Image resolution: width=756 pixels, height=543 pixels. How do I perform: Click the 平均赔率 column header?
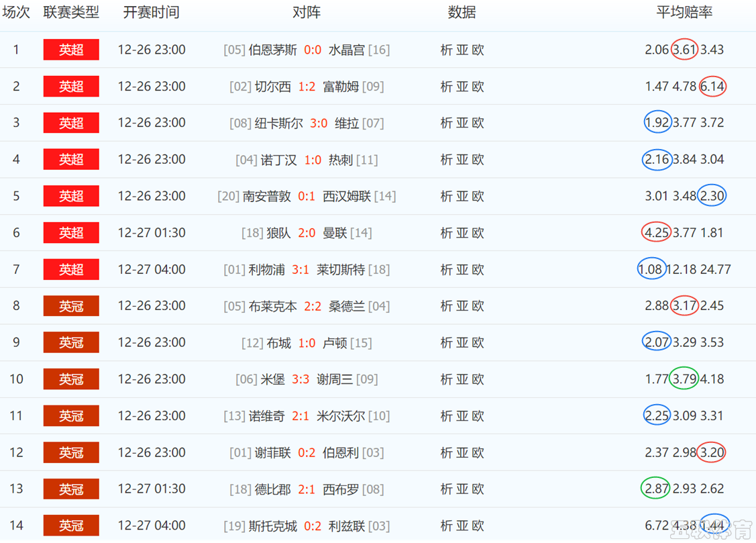[x=684, y=12]
